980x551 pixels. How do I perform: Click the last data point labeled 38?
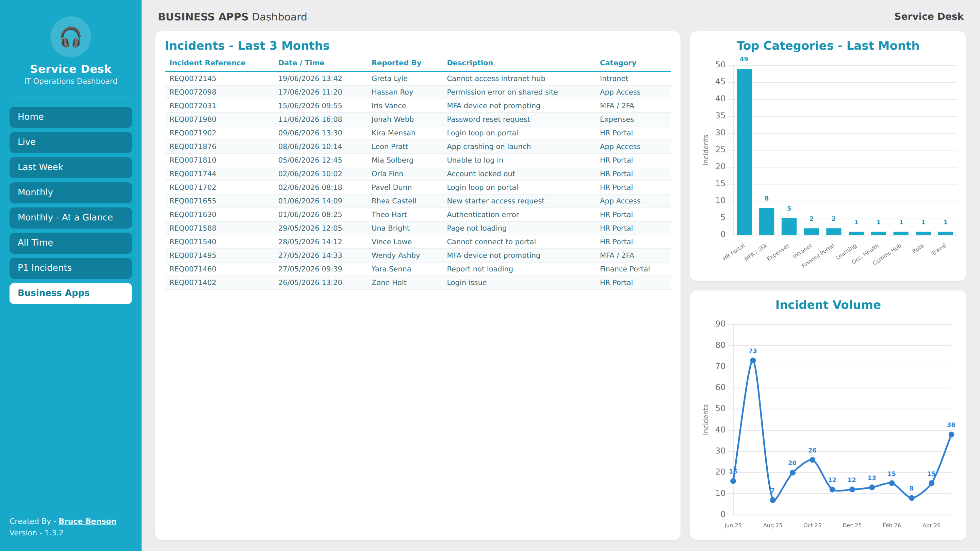tap(951, 434)
